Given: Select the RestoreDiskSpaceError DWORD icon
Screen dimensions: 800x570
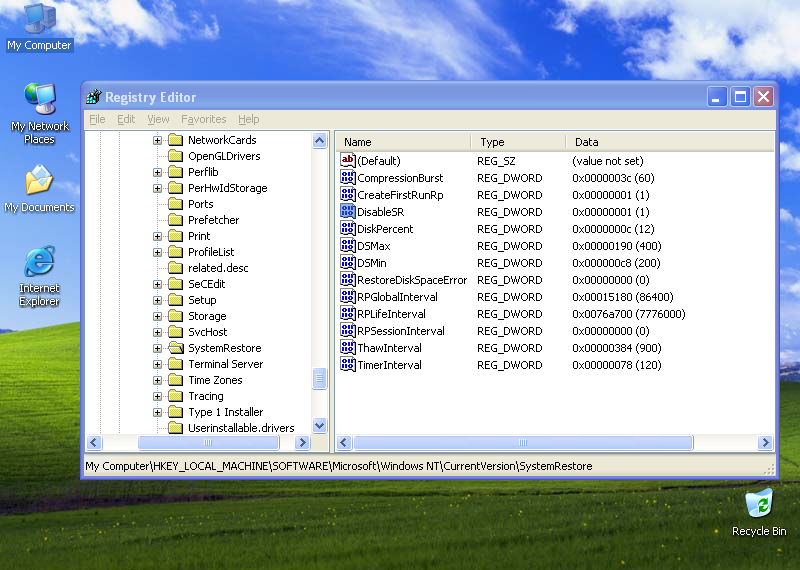Looking at the screenshot, I should coord(348,280).
